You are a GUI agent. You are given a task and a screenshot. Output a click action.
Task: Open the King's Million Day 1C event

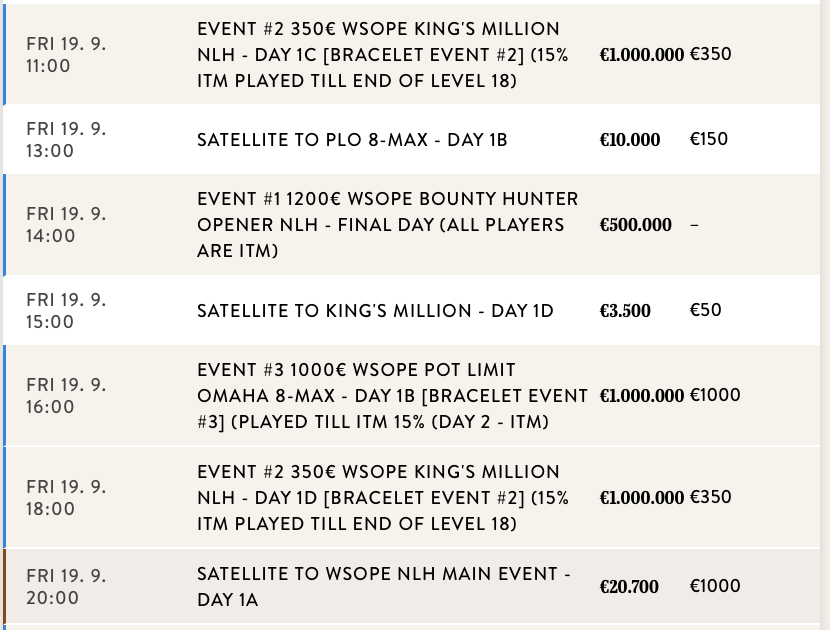(382, 55)
